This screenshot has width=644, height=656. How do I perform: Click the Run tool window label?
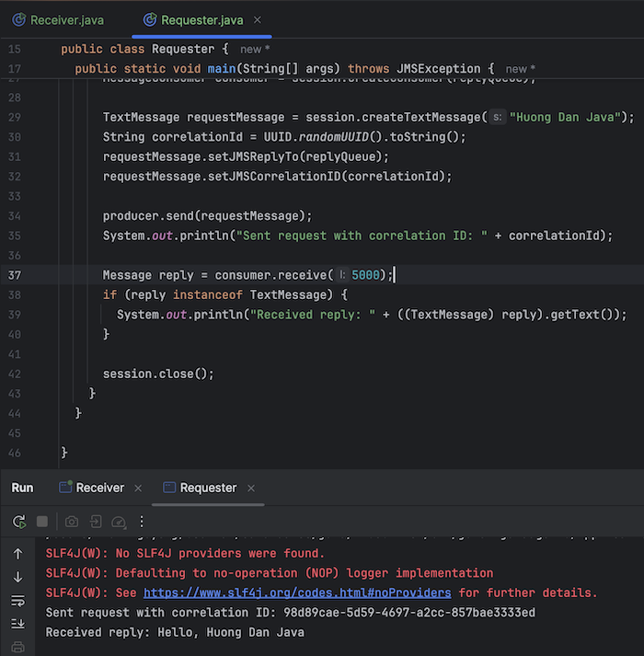(x=22, y=488)
